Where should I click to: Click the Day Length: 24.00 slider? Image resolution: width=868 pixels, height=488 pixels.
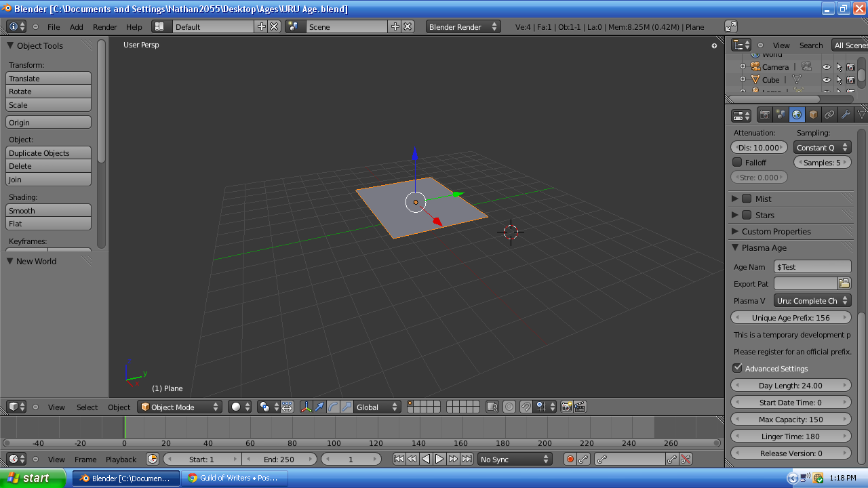tap(791, 385)
